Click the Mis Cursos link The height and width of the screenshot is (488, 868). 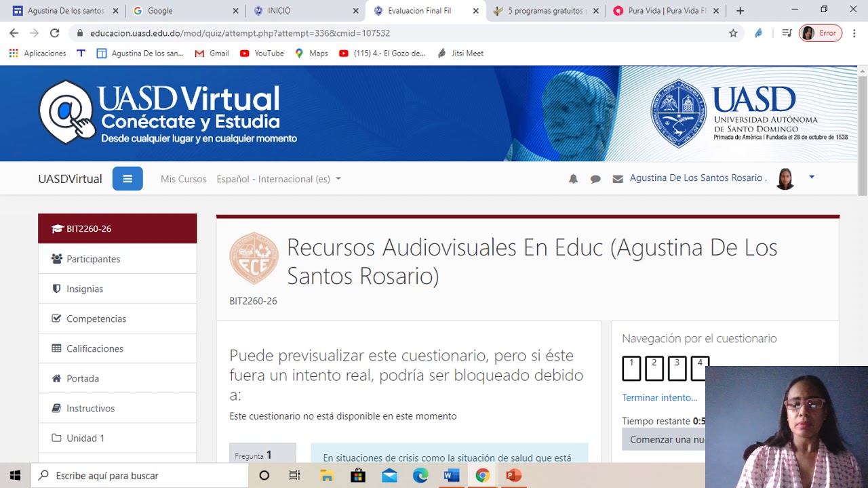pyautogui.click(x=184, y=179)
